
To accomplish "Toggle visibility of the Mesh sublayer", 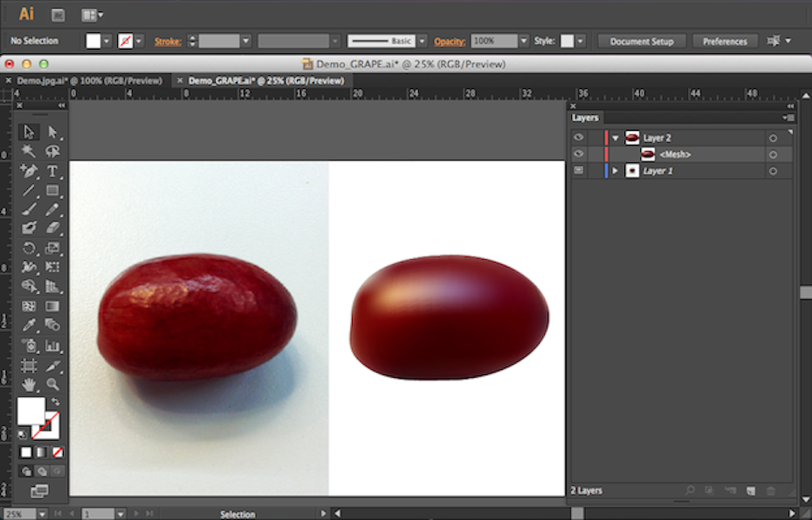I will tap(578, 154).
